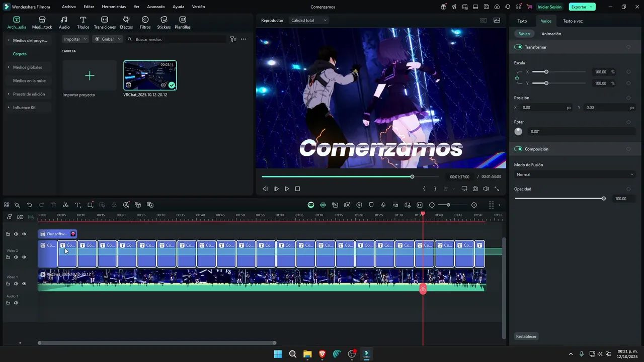Hide the top title track with eye icon
Viewport: 644px width, 362px height.
[x=24, y=234]
